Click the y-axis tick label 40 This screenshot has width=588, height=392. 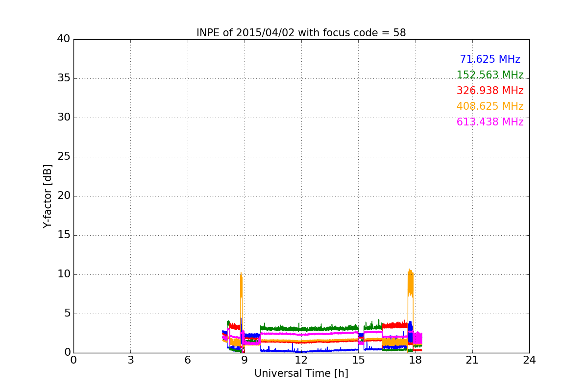click(x=64, y=39)
